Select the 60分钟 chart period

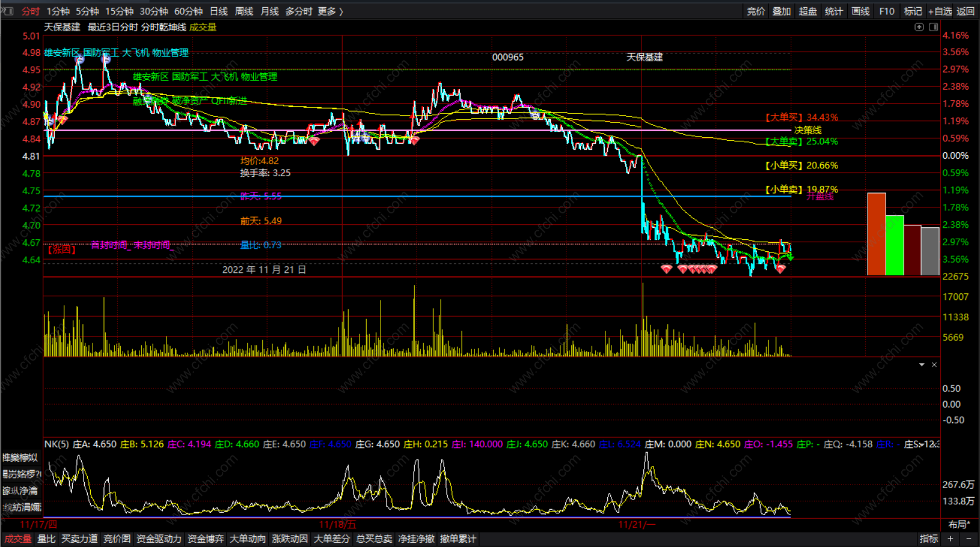[188, 11]
